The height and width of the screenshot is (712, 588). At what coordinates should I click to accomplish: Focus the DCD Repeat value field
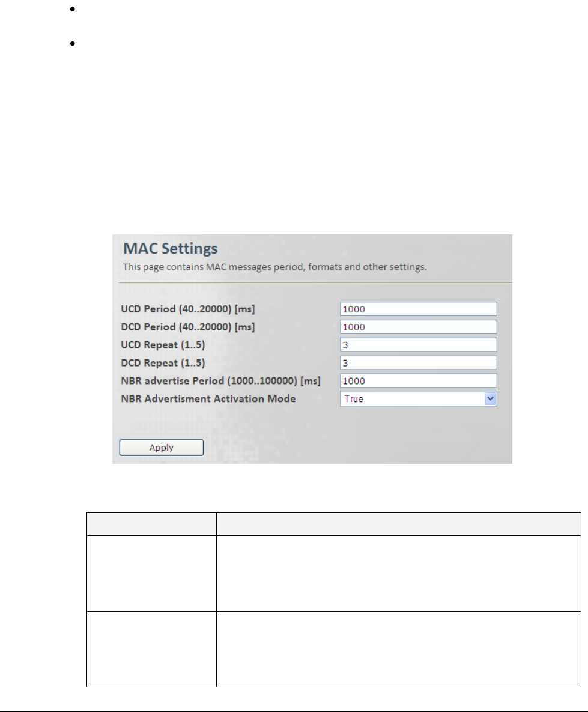[x=418, y=363]
